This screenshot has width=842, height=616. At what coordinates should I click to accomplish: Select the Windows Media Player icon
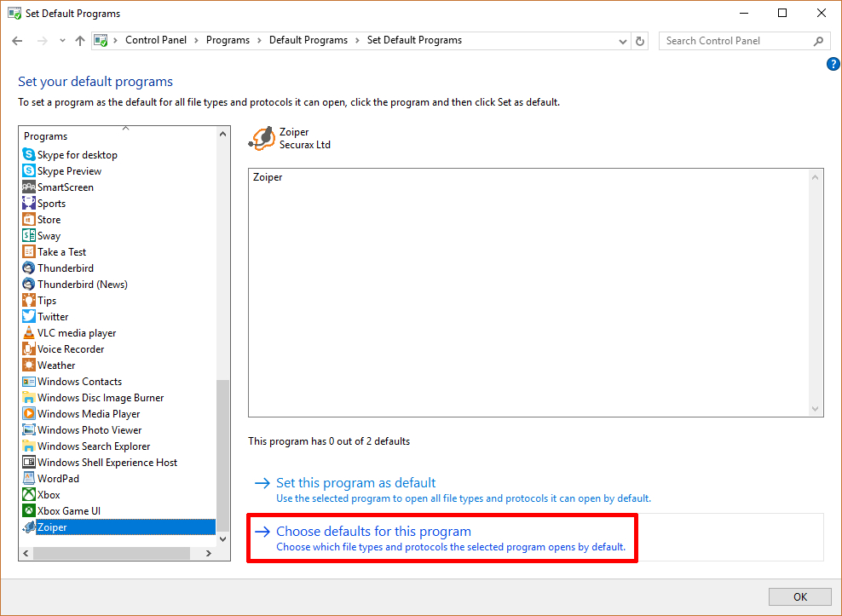coord(29,414)
